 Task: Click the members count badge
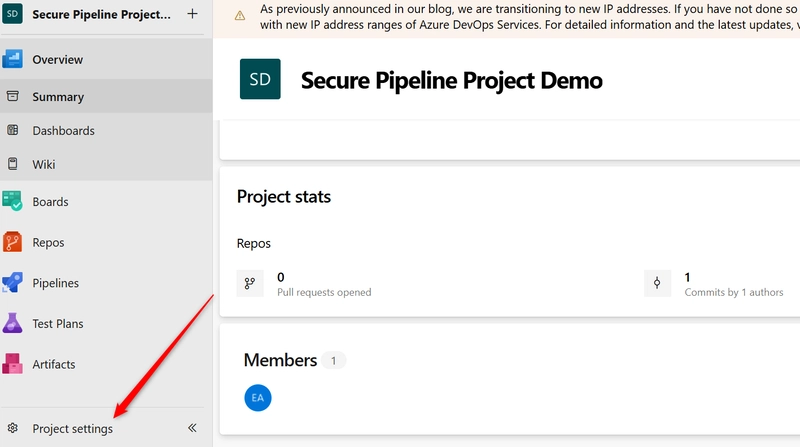pyautogui.click(x=334, y=361)
